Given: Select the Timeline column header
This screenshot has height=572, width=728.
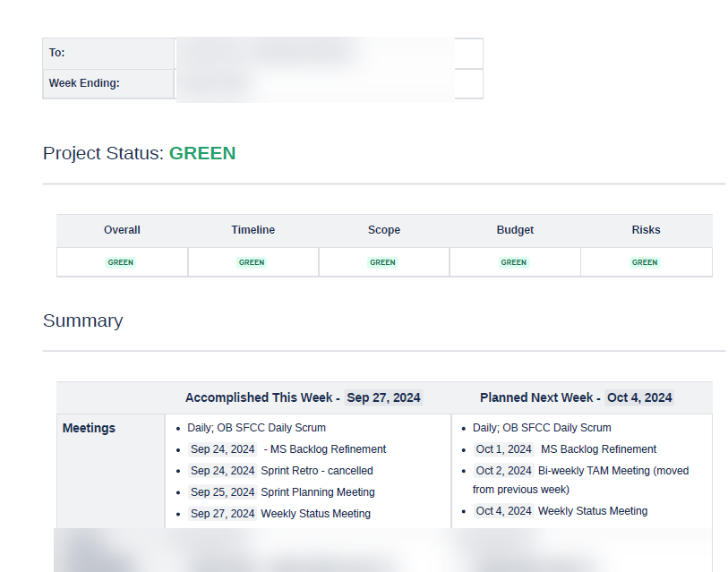Looking at the screenshot, I should [253, 230].
